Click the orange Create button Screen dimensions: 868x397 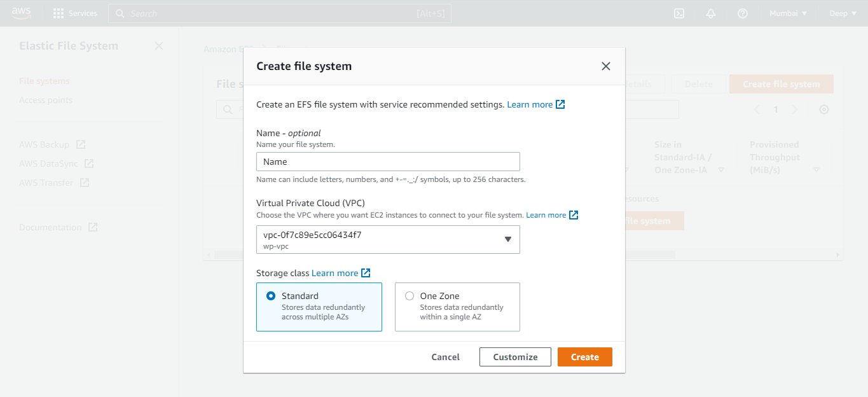coord(584,357)
